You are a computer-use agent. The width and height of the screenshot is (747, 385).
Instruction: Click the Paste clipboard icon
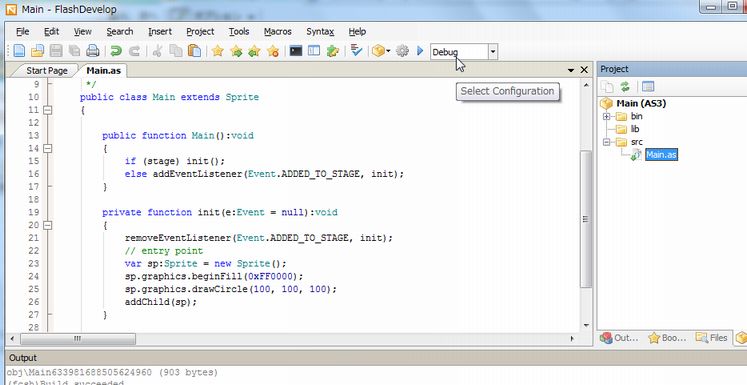194,51
